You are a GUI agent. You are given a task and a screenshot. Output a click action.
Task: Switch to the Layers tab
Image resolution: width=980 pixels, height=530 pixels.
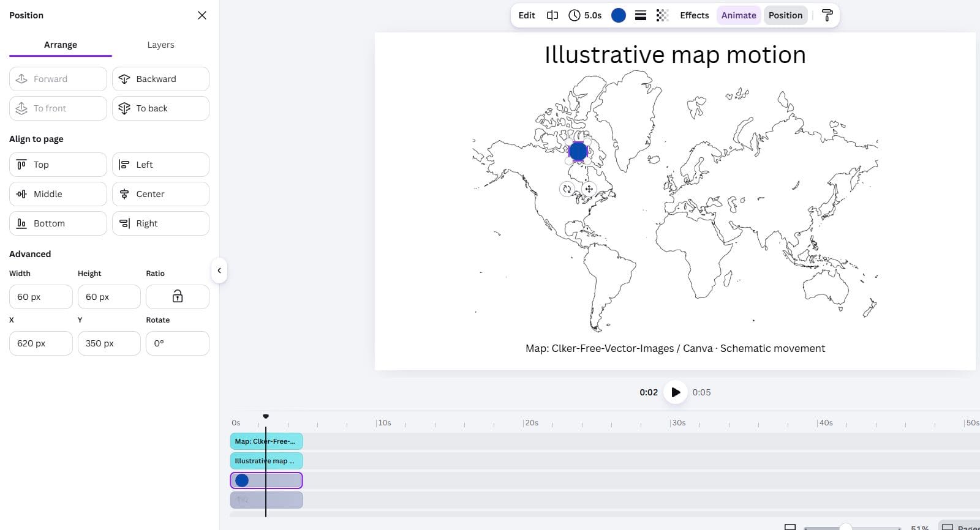pos(160,45)
